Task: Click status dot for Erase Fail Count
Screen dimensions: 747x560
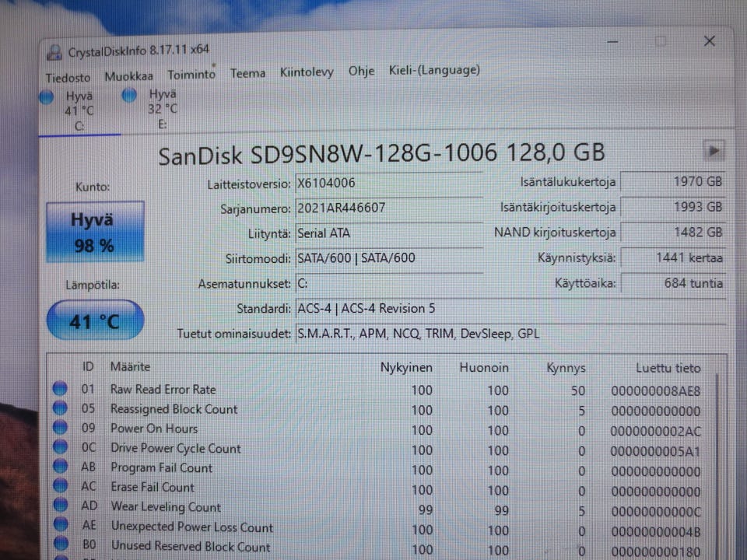Action: click(x=61, y=485)
